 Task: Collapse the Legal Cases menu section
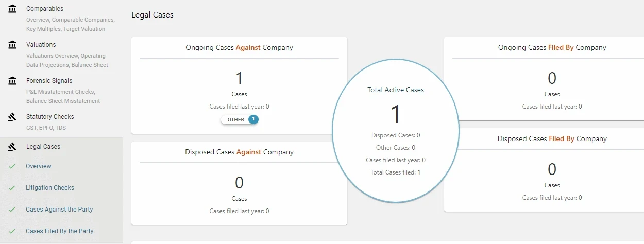click(x=43, y=147)
